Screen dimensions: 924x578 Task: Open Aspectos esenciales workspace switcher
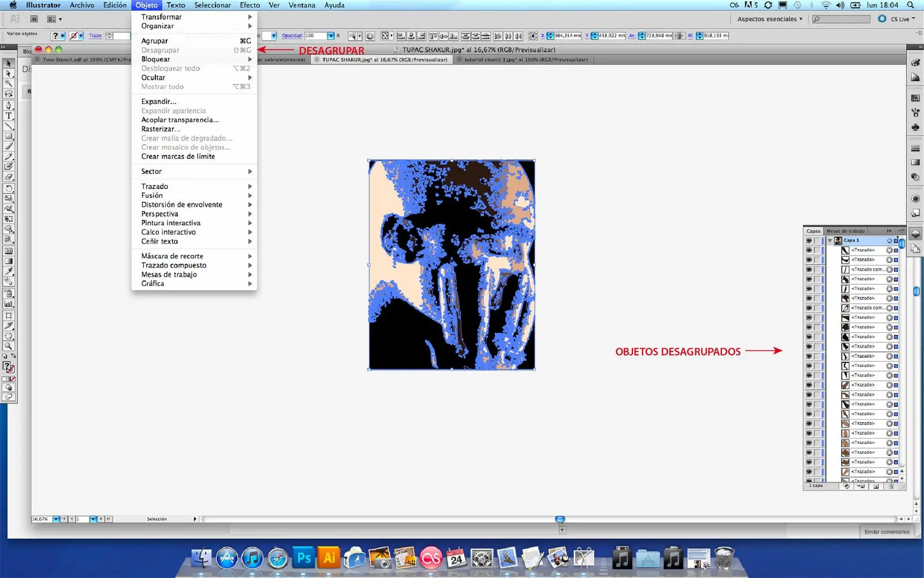pyautogui.click(x=770, y=19)
